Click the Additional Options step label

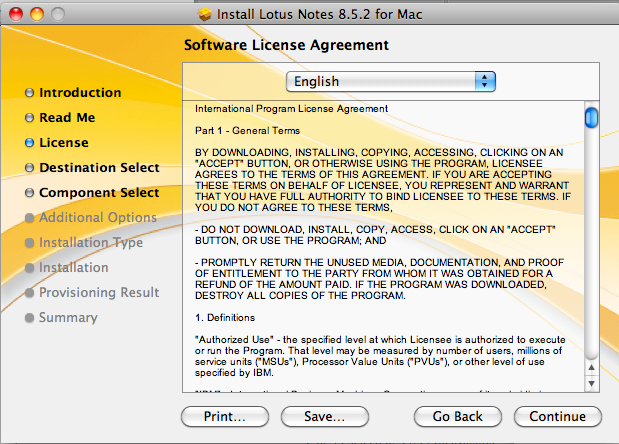click(98, 217)
